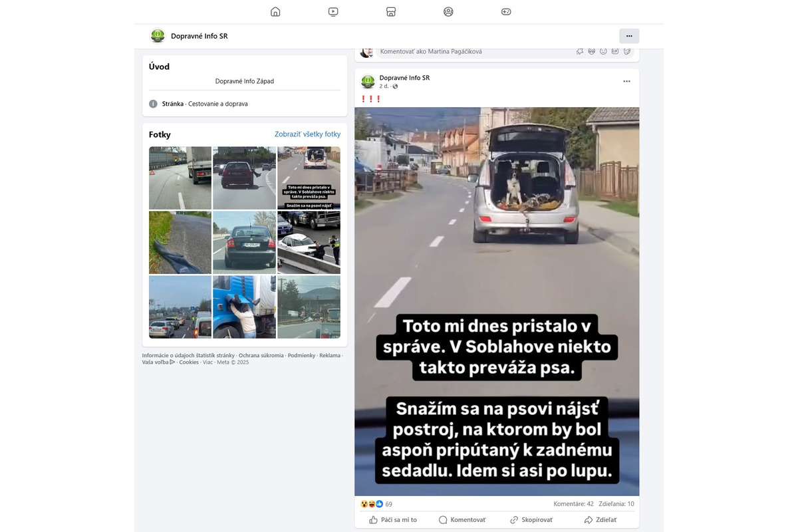This screenshot has height=532, width=798.
Task: Open the blue truck photo thumbnail
Action: 244,307
